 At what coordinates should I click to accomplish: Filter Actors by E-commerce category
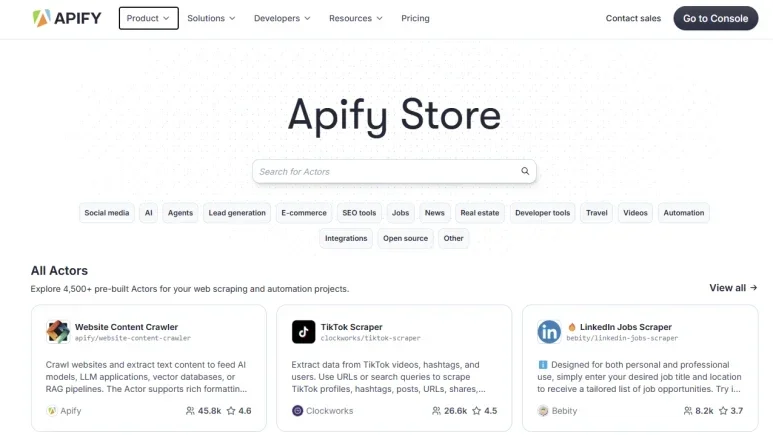(304, 212)
